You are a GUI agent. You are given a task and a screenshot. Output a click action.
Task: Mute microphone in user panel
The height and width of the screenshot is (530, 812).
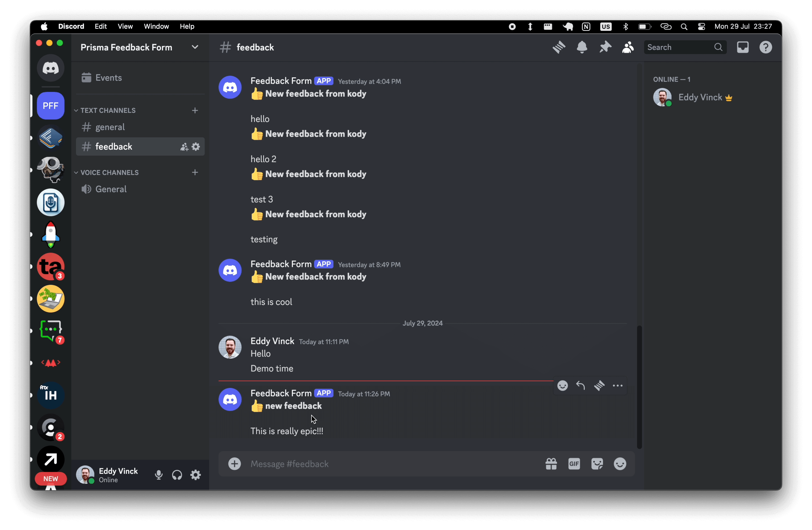159,475
